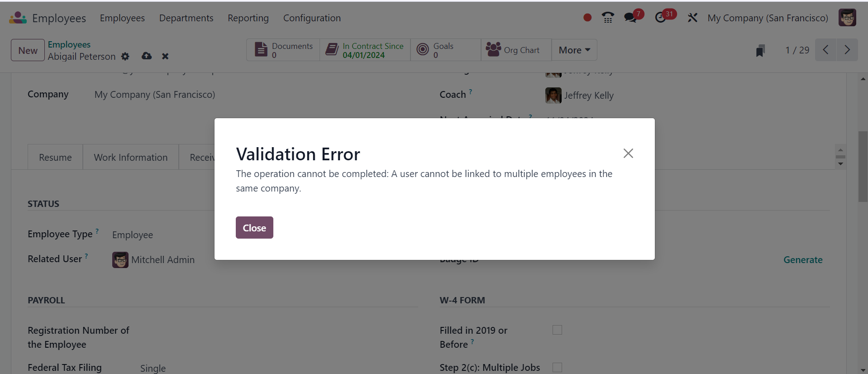Click the gear icon beside Abigail Peterson
868x374 pixels.
[x=125, y=56]
